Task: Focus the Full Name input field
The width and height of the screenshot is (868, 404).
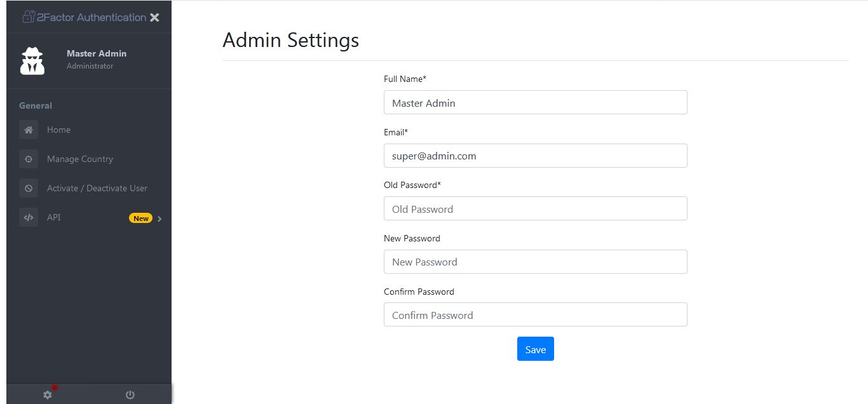Action: pos(535,102)
